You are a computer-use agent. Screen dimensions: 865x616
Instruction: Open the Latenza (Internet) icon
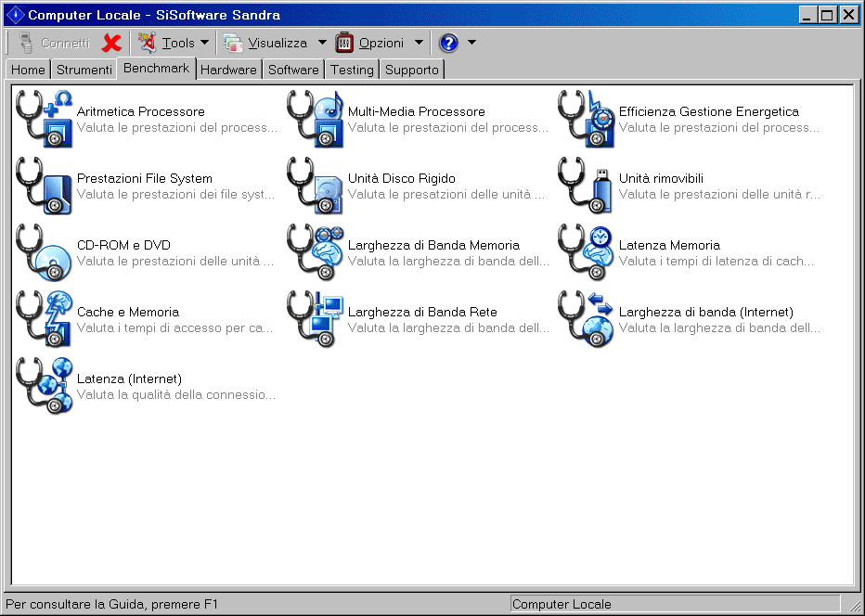pos(45,386)
